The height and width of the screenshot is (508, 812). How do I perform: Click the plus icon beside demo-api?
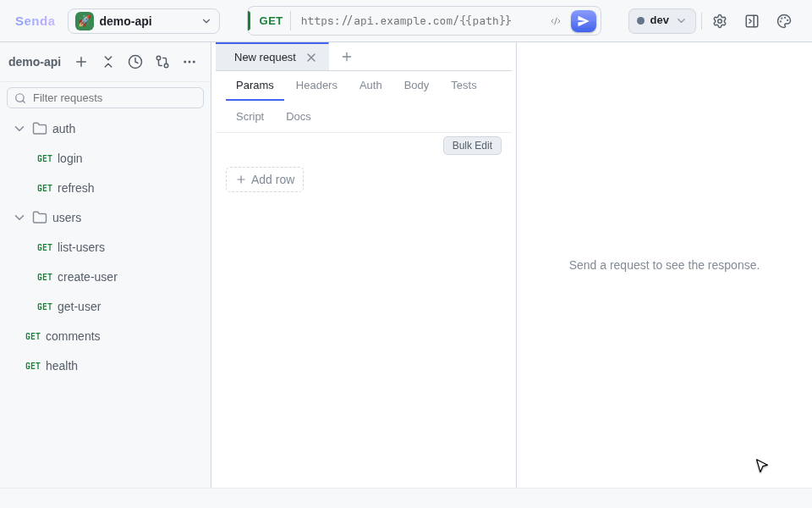[x=81, y=62]
